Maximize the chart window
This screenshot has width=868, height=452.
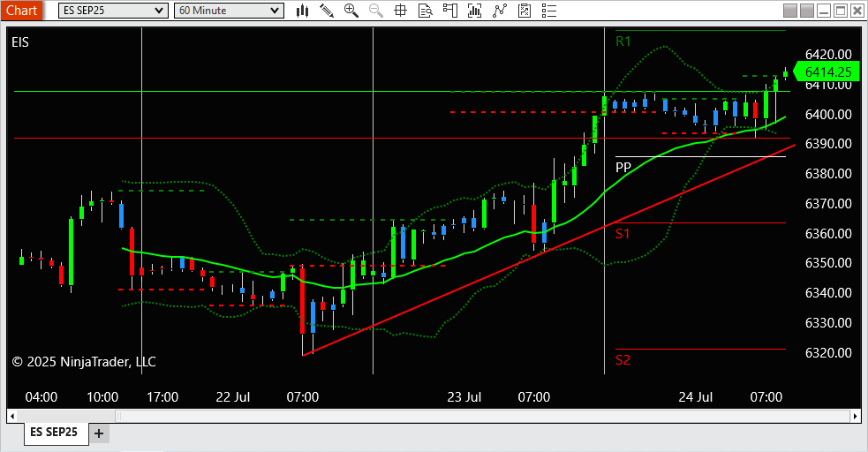click(841, 11)
